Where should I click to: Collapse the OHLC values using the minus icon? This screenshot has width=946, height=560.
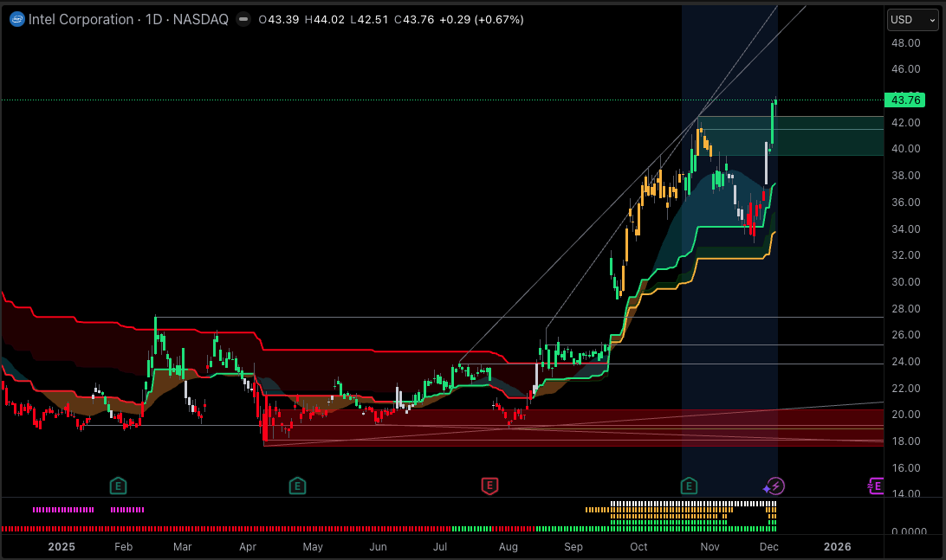click(x=243, y=19)
